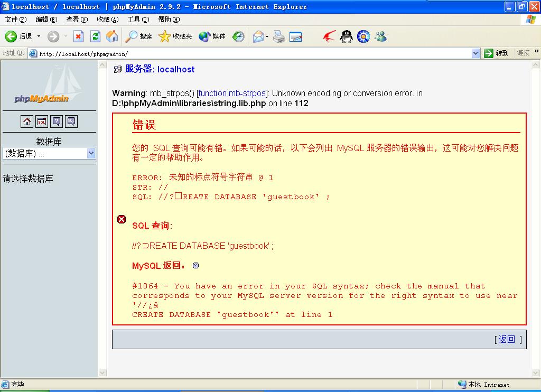The width and height of the screenshot is (541, 392).
Task: Click the server icon beside 服务器
Action: (118, 69)
